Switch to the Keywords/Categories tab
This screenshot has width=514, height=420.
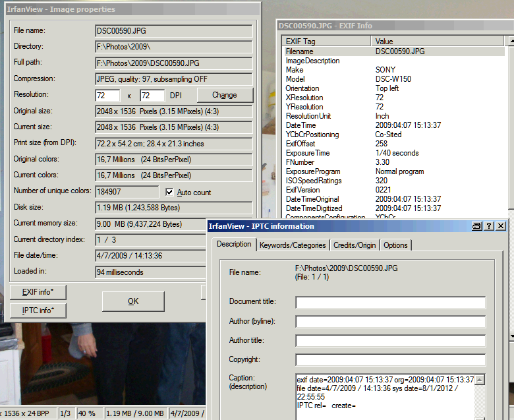click(293, 245)
